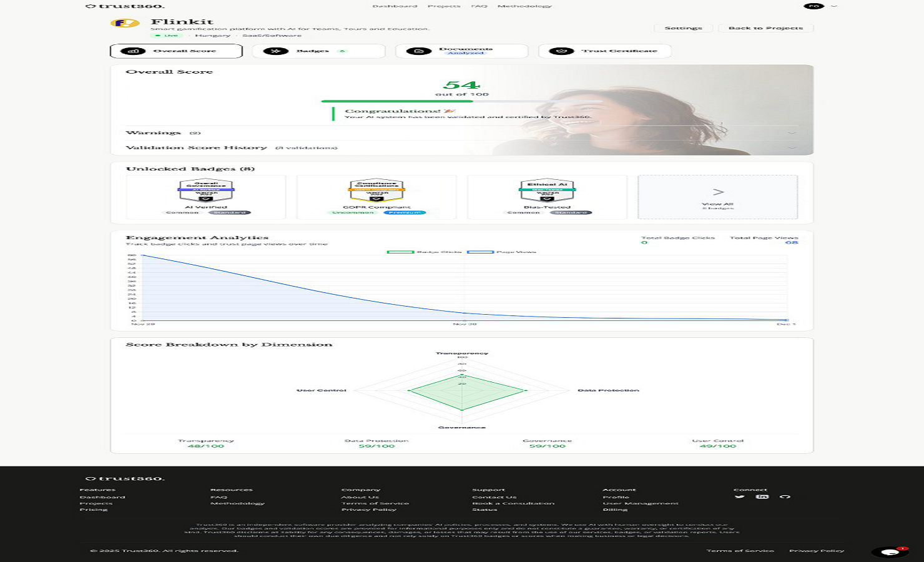Screen dimensions: 924x562
Task: Open the LinkedIn icon under Connect
Action: (762, 496)
